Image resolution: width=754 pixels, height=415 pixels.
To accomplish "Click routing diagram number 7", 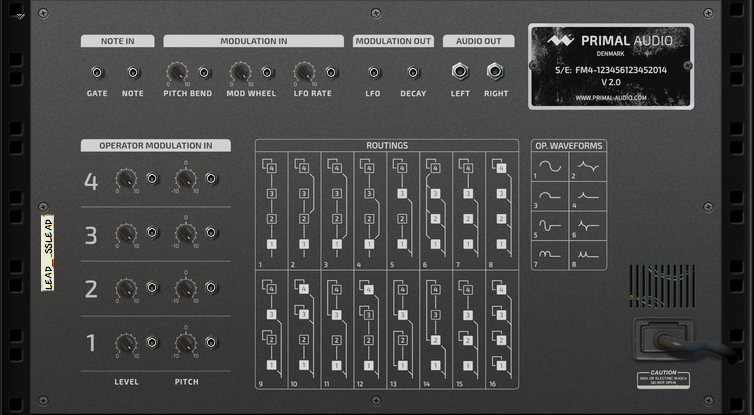I will point(469,211).
